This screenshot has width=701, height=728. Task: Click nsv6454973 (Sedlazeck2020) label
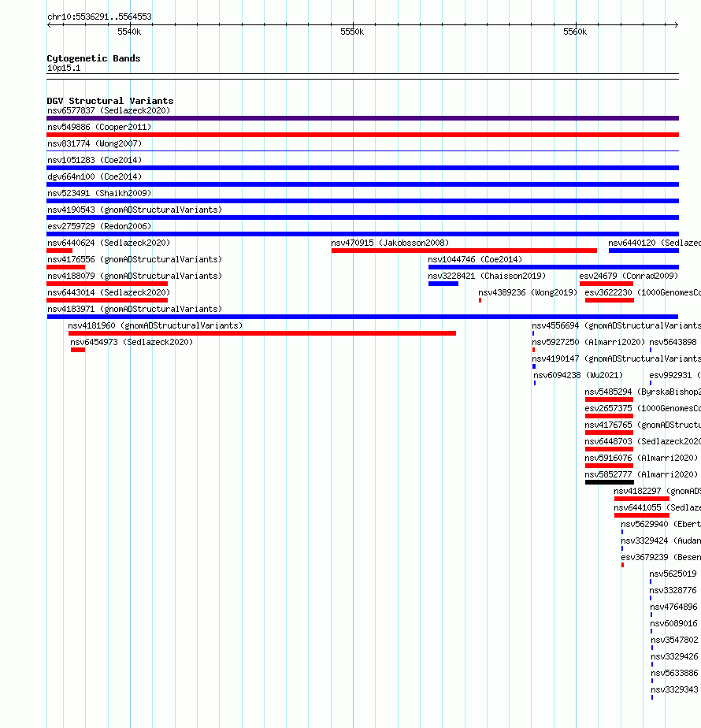(132, 342)
